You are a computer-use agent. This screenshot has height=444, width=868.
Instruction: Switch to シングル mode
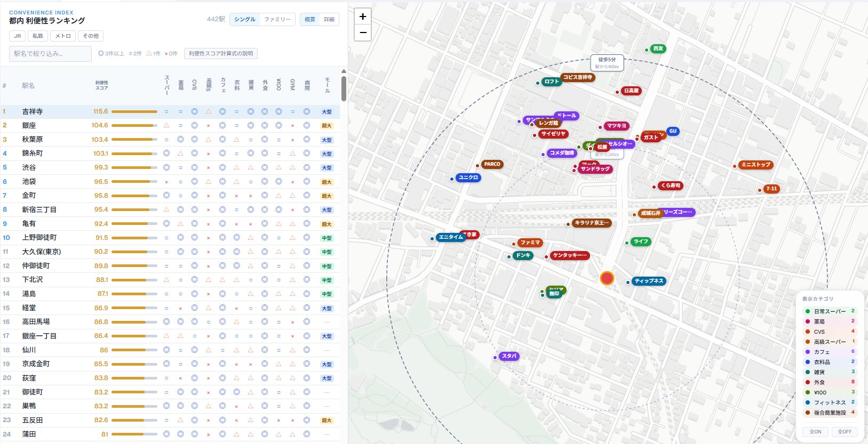click(x=245, y=19)
